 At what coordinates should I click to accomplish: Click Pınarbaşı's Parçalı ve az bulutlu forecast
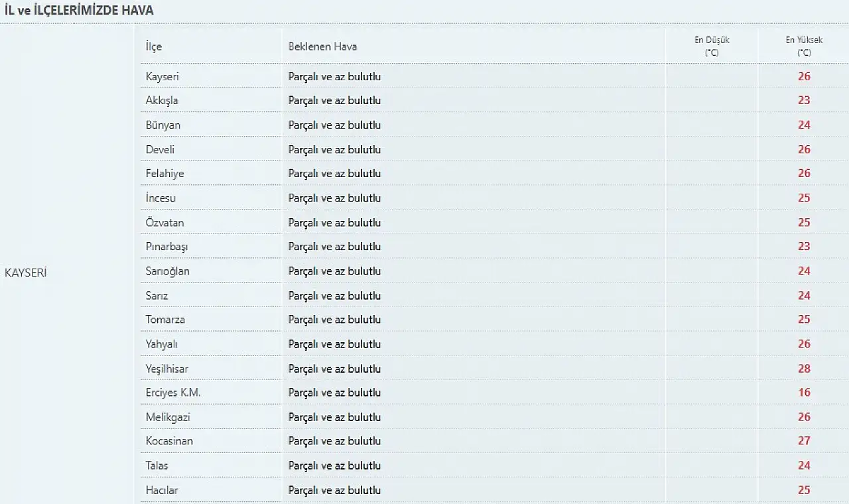click(x=335, y=247)
